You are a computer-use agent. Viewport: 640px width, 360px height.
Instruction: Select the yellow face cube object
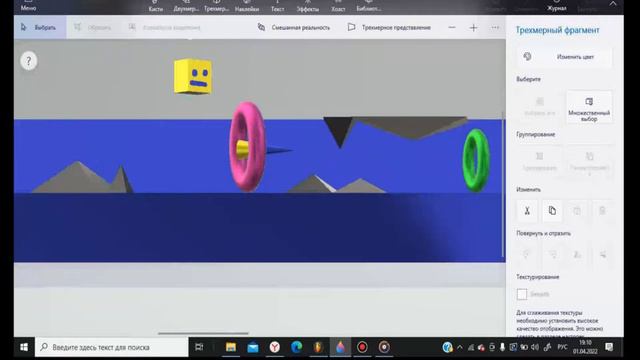pos(193,76)
